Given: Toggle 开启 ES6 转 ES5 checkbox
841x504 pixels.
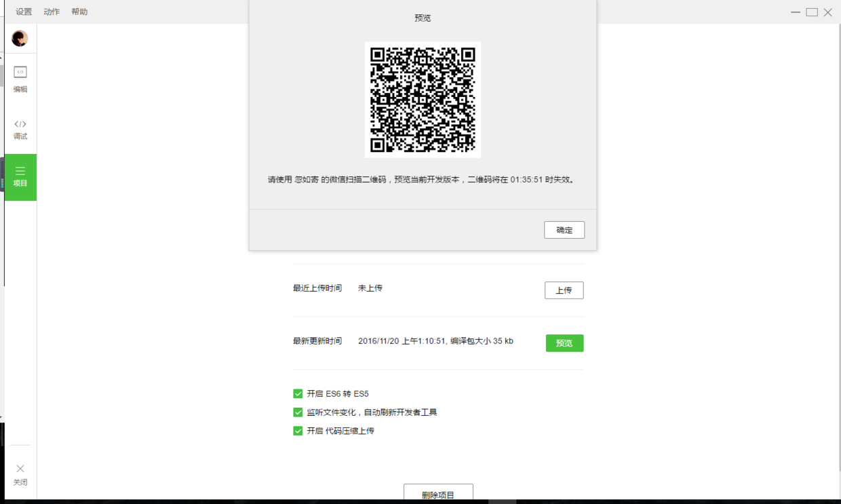Looking at the screenshot, I should 298,393.
